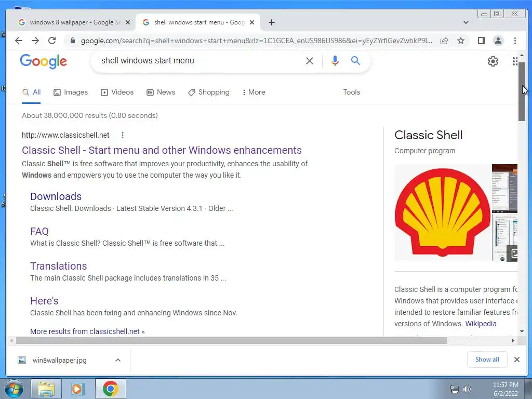This screenshot has height=399, width=532.
Task: Click the http://www.classicshell.net URL text
Action: [x=65, y=135]
